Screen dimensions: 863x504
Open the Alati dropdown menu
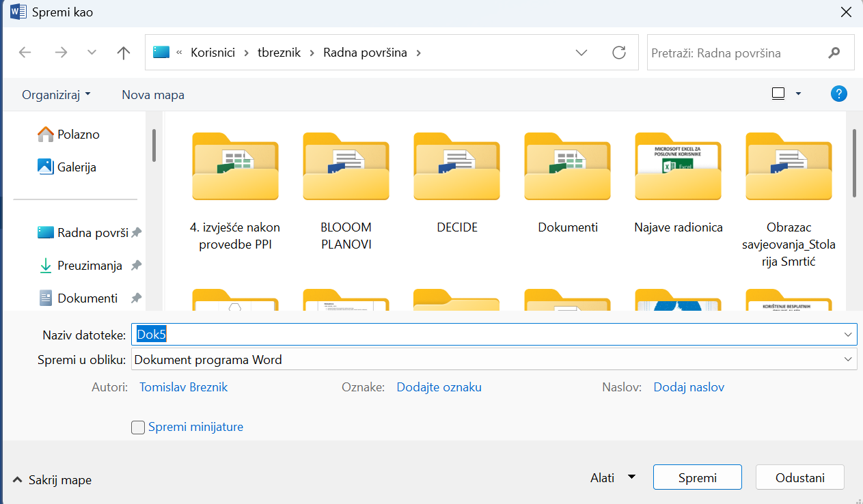(x=612, y=477)
